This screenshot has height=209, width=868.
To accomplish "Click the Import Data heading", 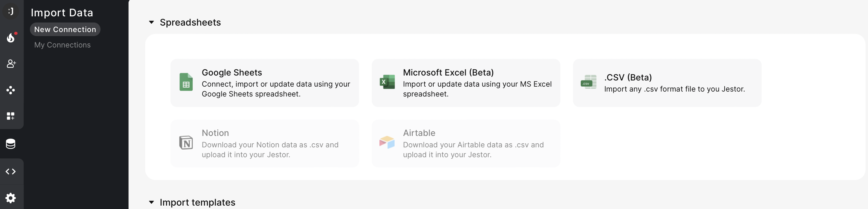I will pos(62,12).
